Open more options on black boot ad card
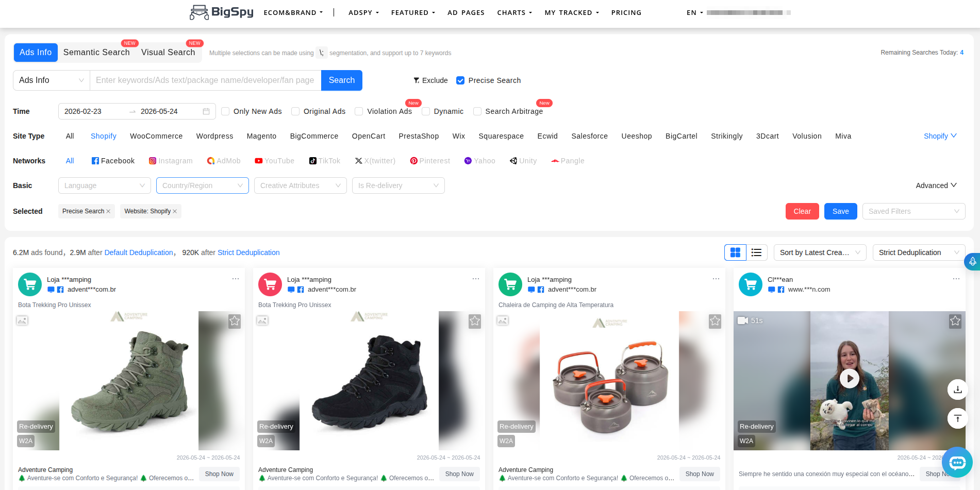 pos(476,279)
